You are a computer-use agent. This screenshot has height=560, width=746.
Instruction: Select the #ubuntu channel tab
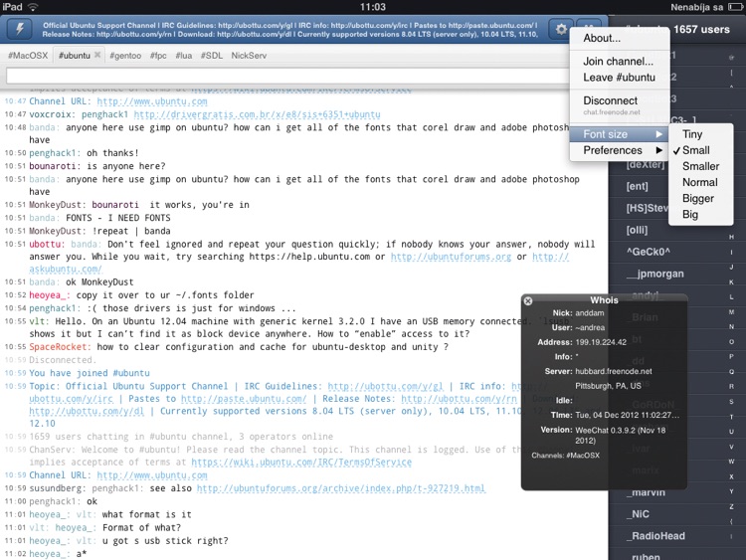click(x=75, y=55)
